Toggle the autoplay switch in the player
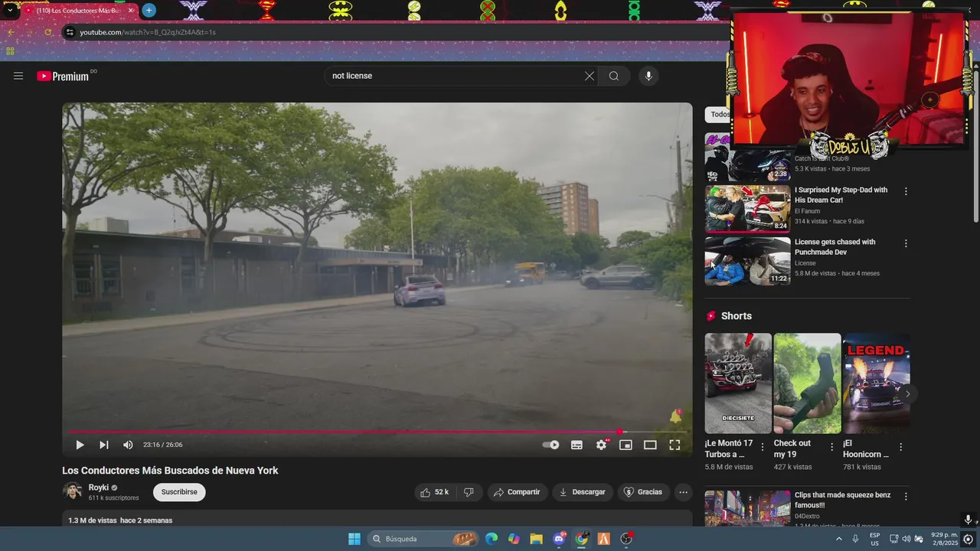This screenshot has height=551, width=980. (x=550, y=445)
